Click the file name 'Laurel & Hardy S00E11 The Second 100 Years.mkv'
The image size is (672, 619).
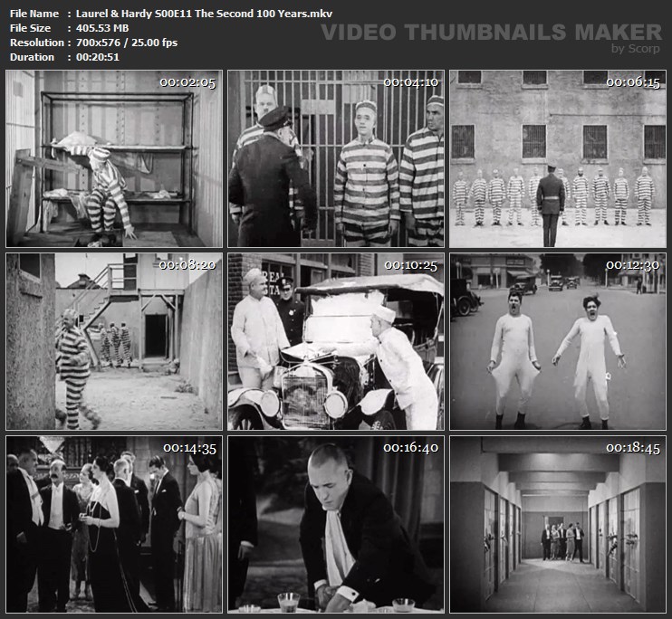pyautogui.click(x=204, y=14)
